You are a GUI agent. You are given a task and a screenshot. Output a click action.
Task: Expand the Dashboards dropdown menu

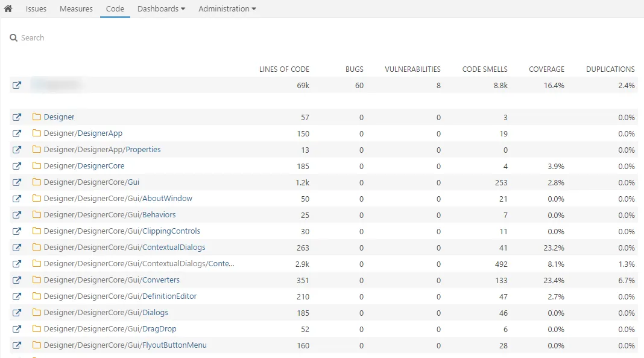coord(162,8)
